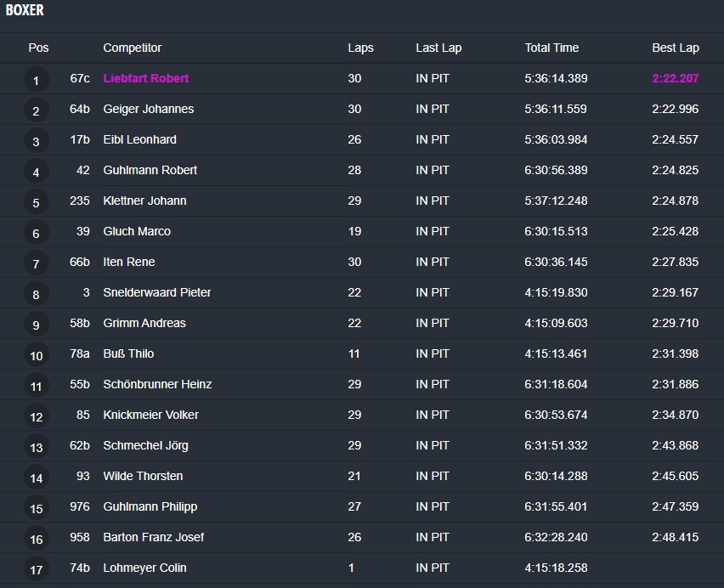Click the Total Time column header

pos(551,48)
